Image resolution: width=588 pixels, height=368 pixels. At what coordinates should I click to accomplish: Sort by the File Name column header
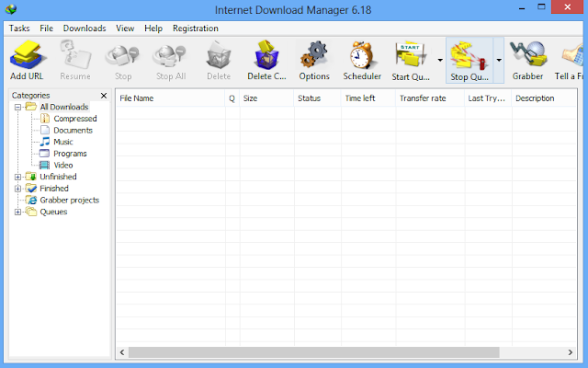[x=170, y=98]
